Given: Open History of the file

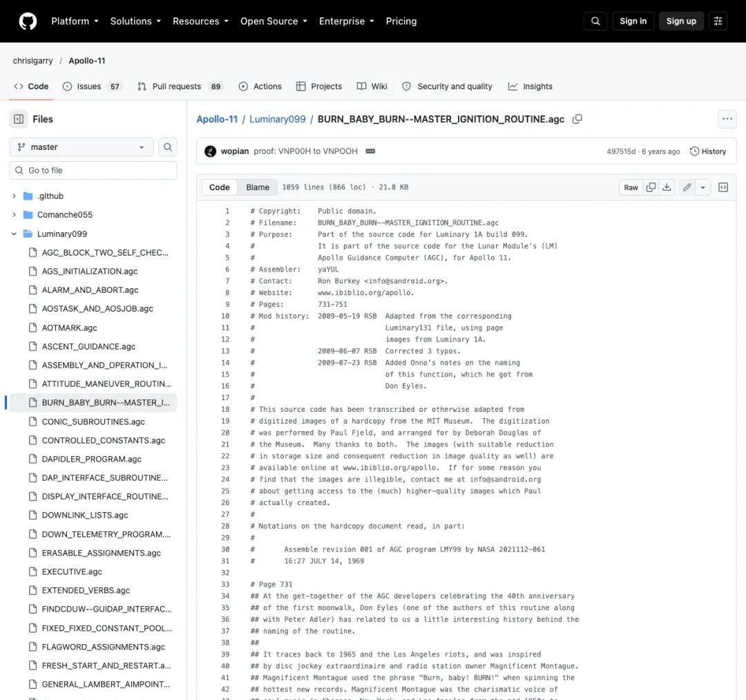Looking at the screenshot, I should coord(708,151).
